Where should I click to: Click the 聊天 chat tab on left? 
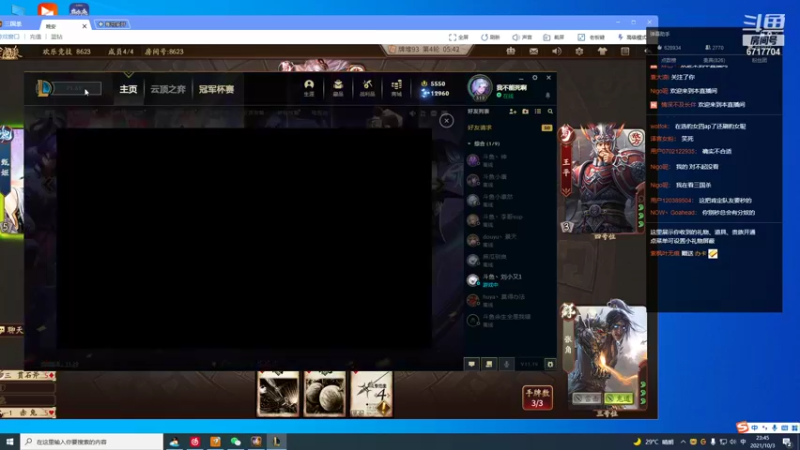tap(12, 330)
